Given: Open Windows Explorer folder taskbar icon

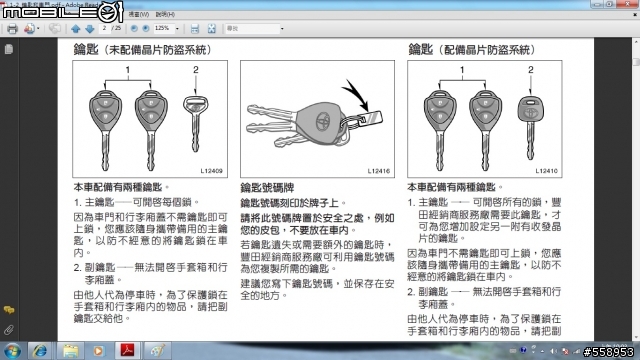Looking at the screenshot, I should pos(70,351).
